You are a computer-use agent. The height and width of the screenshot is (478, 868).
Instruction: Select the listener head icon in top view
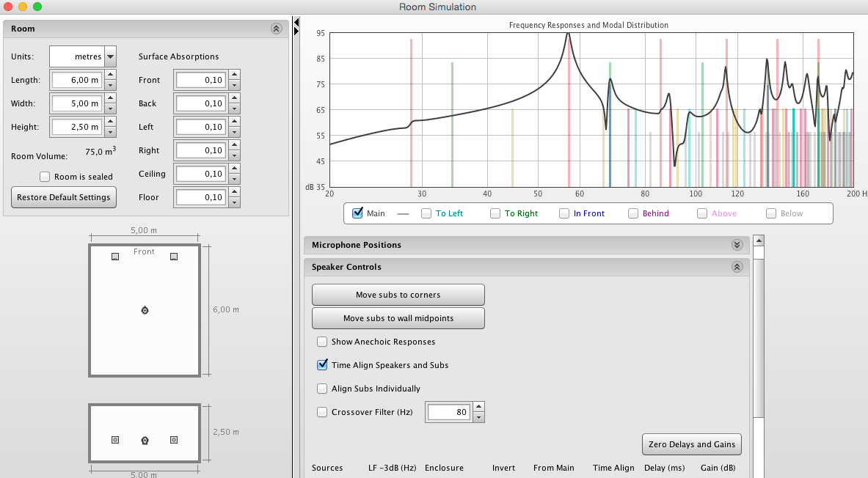click(145, 310)
